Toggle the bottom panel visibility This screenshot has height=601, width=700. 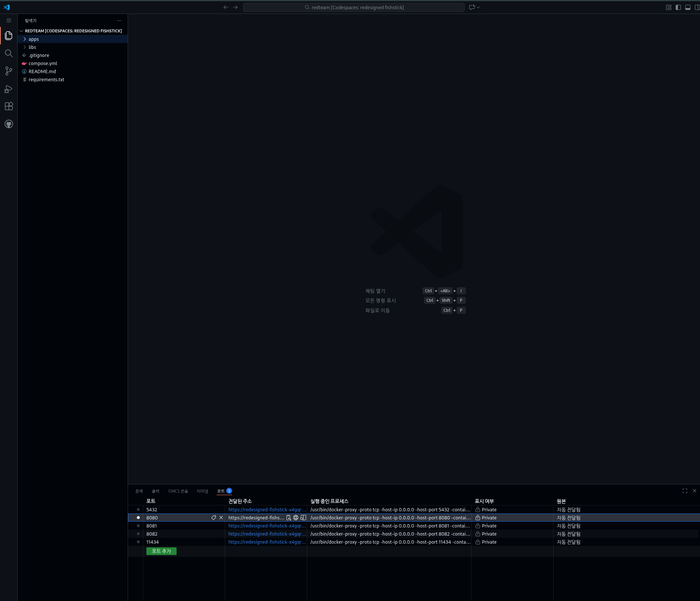(x=688, y=7)
